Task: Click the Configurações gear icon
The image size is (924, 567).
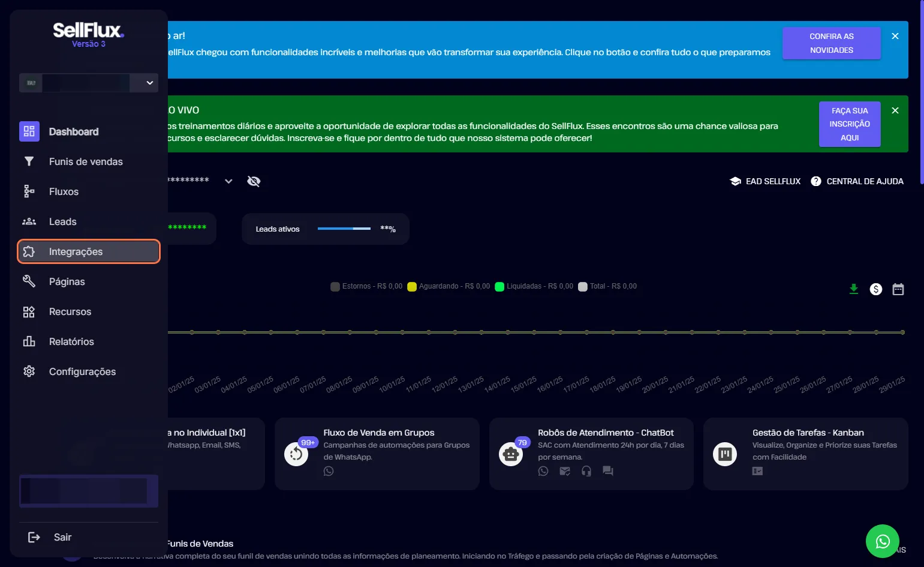Action: tap(29, 371)
